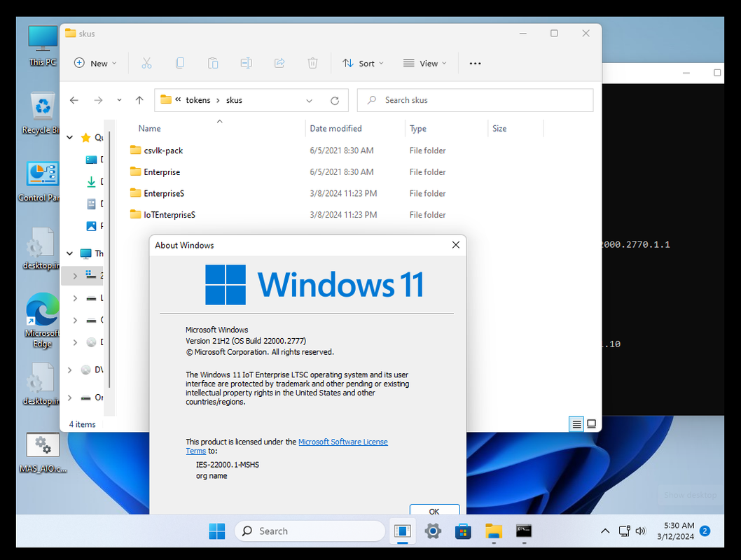Expand the DVD drive tree node
Screen dimensions: 741x560
pos(70,370)
